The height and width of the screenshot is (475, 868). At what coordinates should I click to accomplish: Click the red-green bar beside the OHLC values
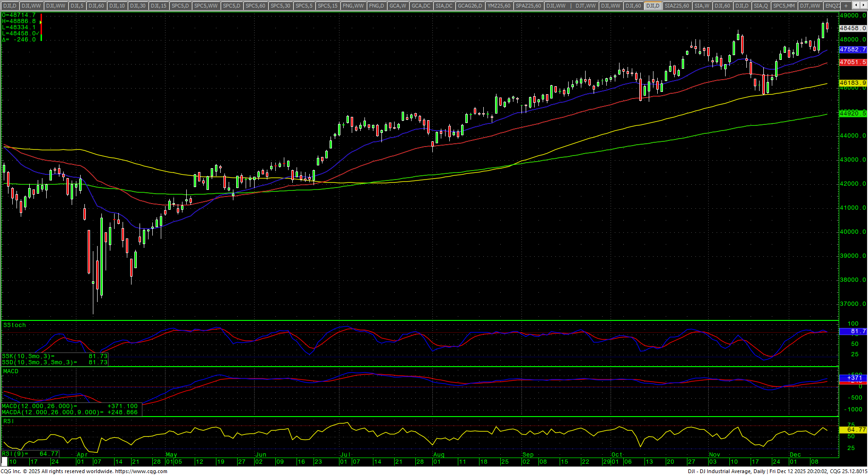(x=41, y=27)
